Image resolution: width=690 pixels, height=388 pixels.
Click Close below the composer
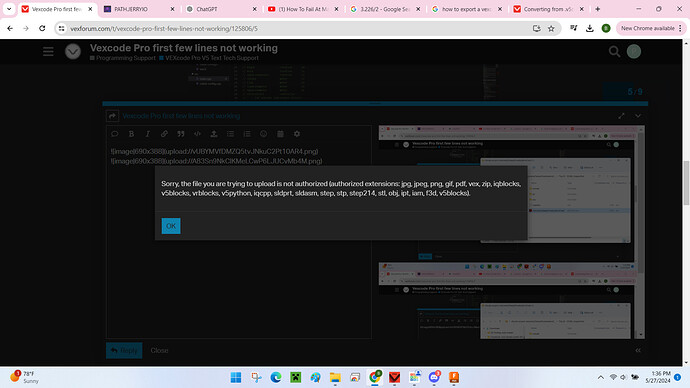[x=159, y=350]
